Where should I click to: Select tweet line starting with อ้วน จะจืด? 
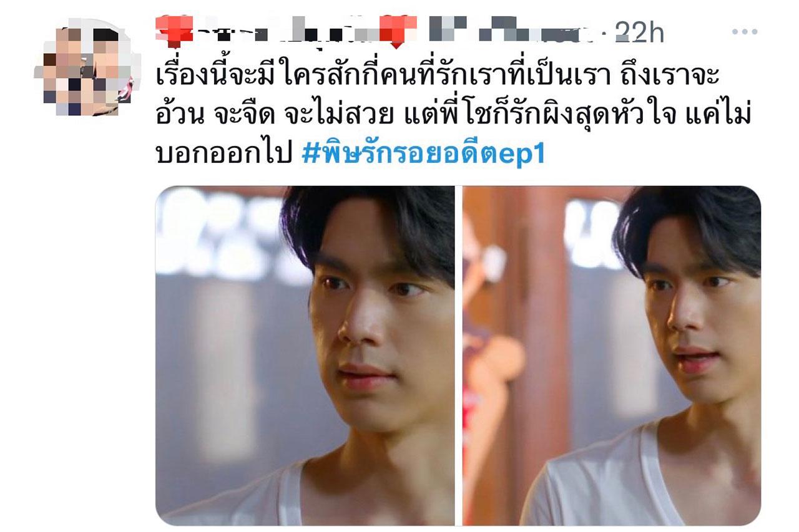(452, 117)
